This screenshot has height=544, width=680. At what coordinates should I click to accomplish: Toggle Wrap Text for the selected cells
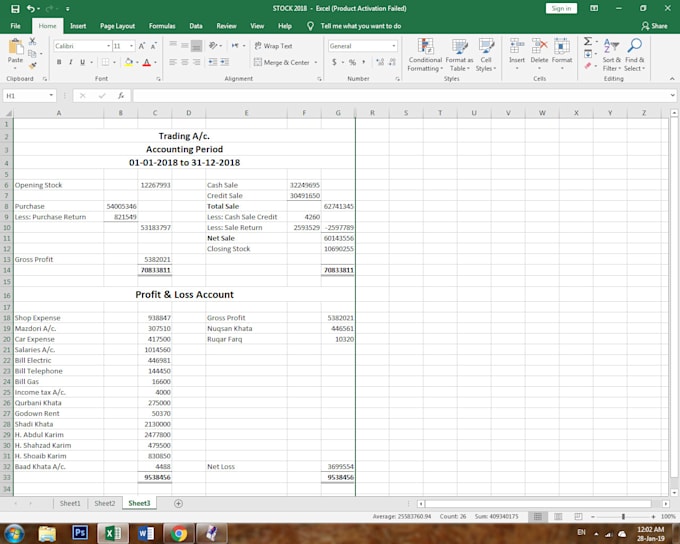point(273,46)
